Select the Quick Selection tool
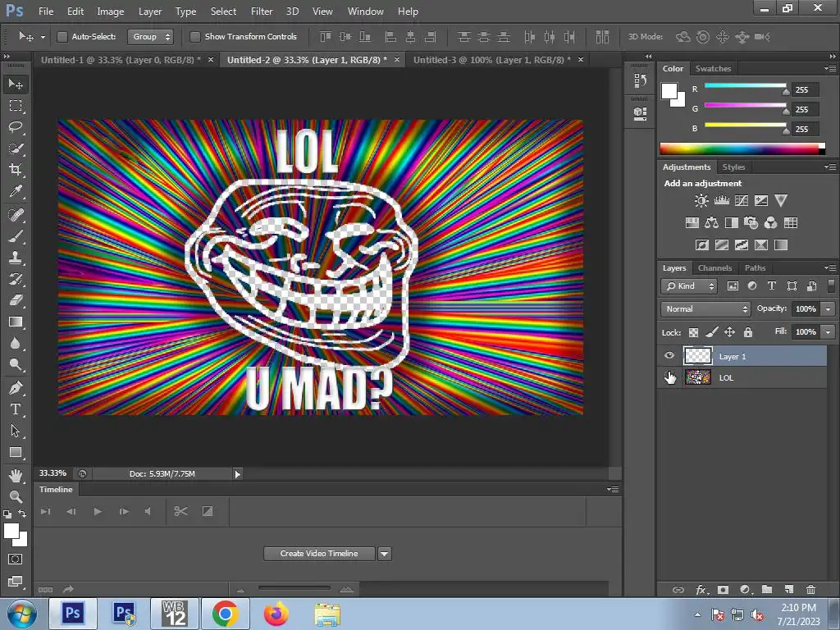The image size is (840, 630). (16, 148)
